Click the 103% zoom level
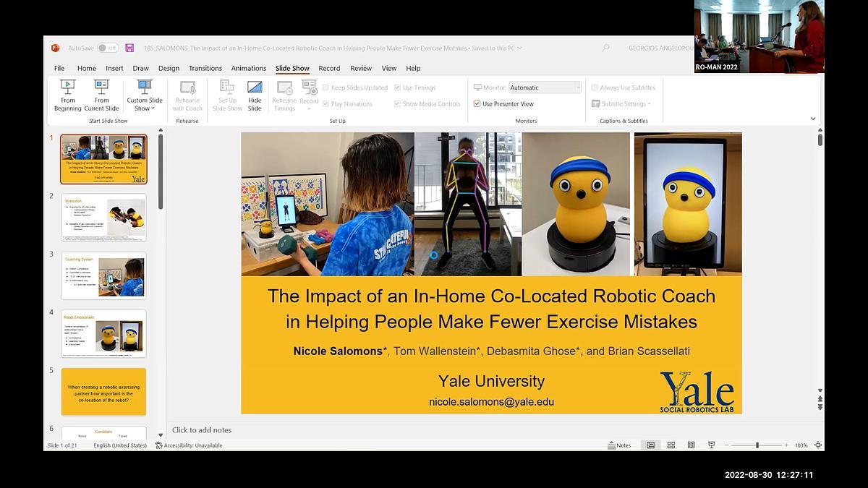The width and height of the screenshot is (868, 488). tap(801, 445)
